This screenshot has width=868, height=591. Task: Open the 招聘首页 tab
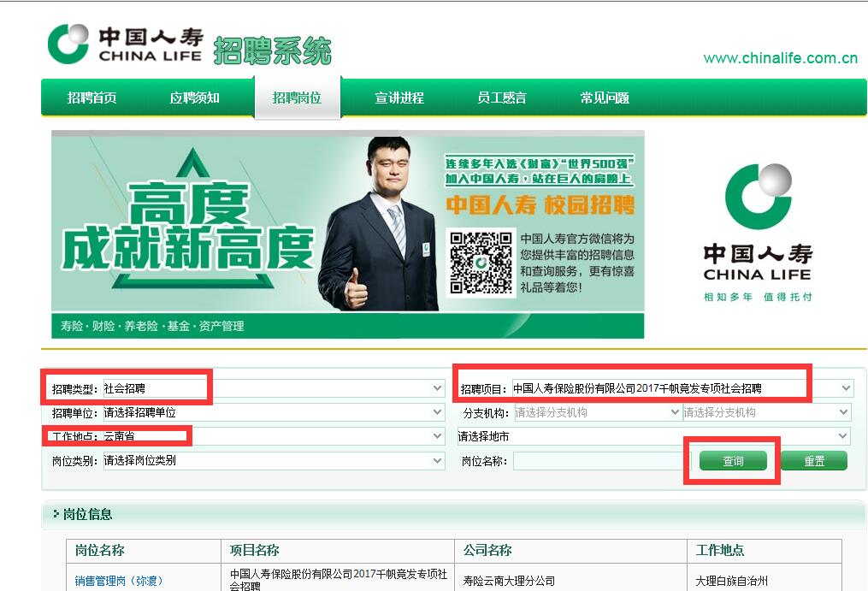point(92,98)
